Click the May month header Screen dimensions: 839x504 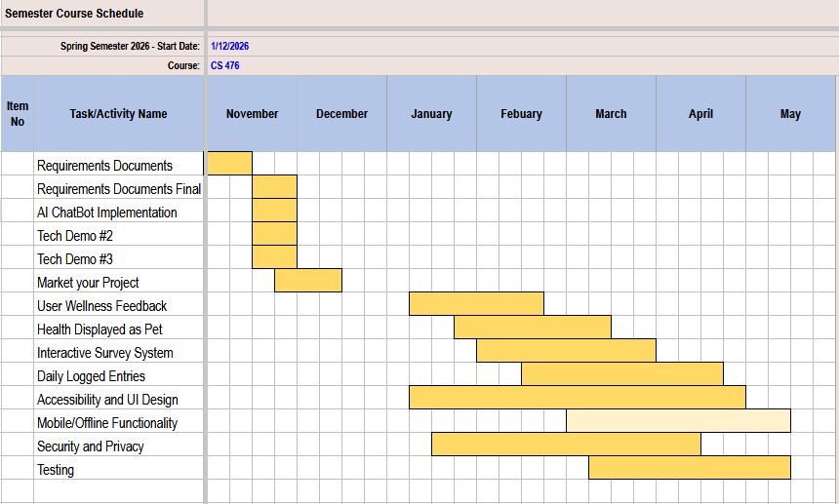790,114
